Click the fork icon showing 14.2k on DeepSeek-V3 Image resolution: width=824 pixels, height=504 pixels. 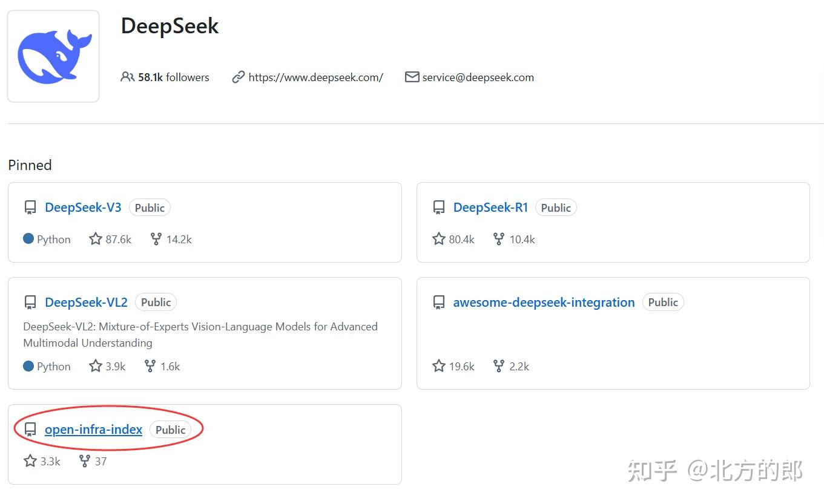point(156,238)
